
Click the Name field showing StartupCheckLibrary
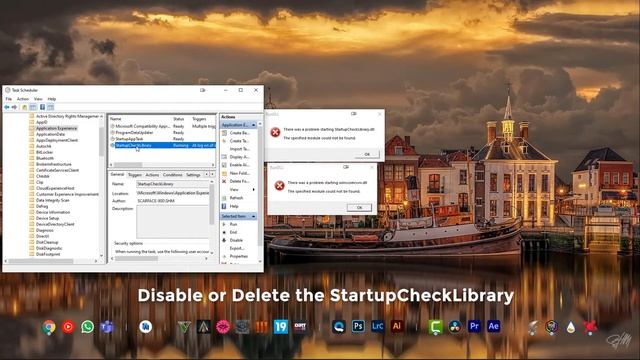[173, 184]
